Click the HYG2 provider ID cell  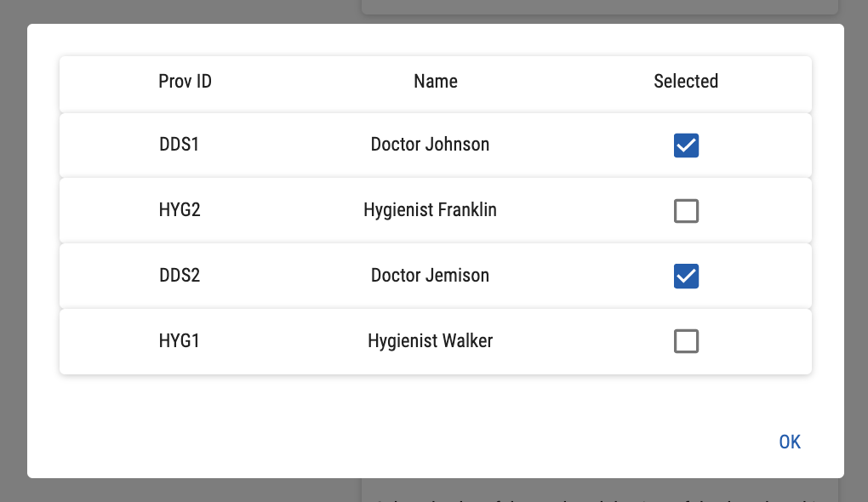[x=180, y=210]
